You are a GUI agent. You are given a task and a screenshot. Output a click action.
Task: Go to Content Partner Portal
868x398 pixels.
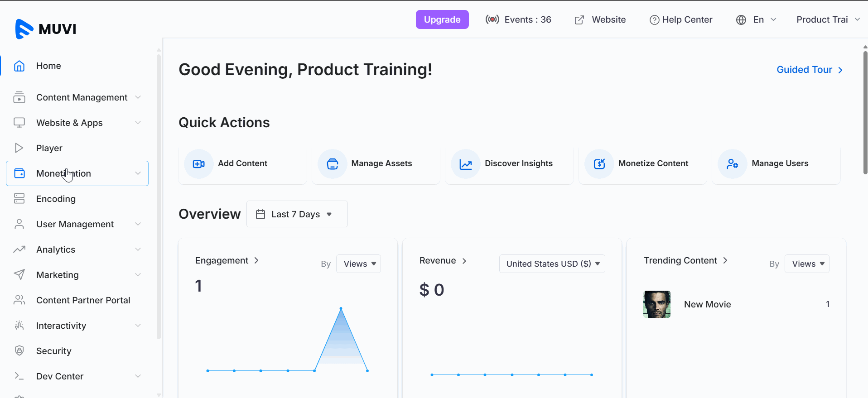point(83,300)
